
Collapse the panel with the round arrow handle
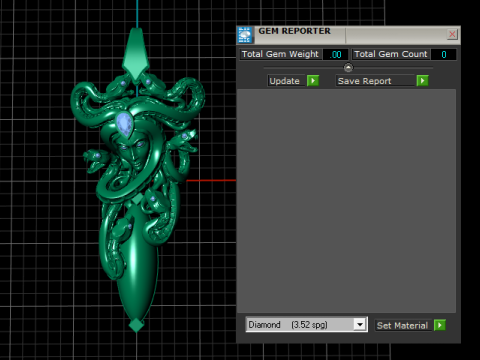pyautogui.click(x=348, y=68)
